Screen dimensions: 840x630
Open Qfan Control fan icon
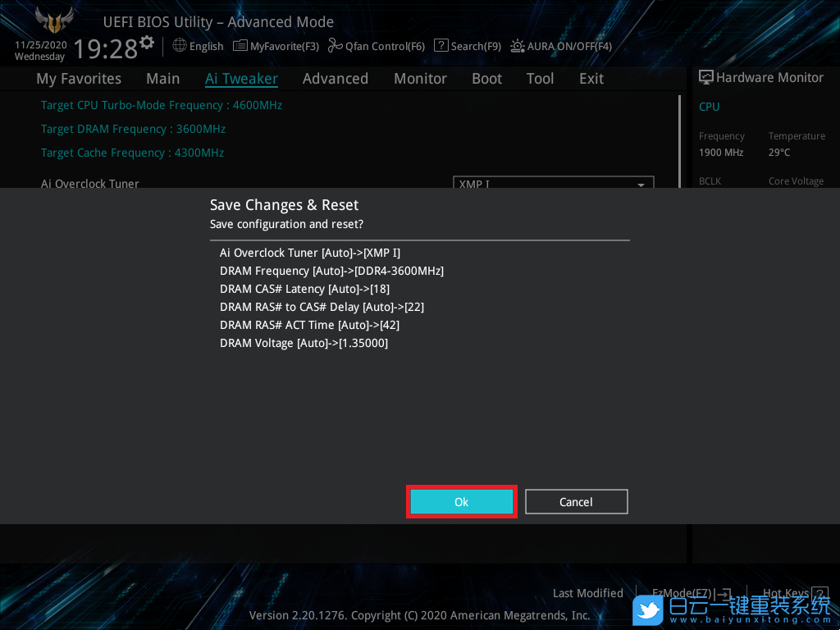[335, 46]
